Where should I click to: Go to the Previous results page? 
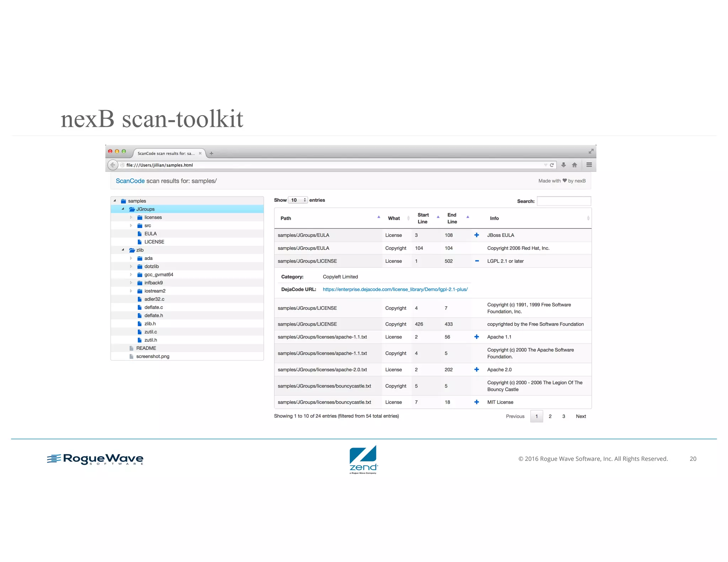515,416
